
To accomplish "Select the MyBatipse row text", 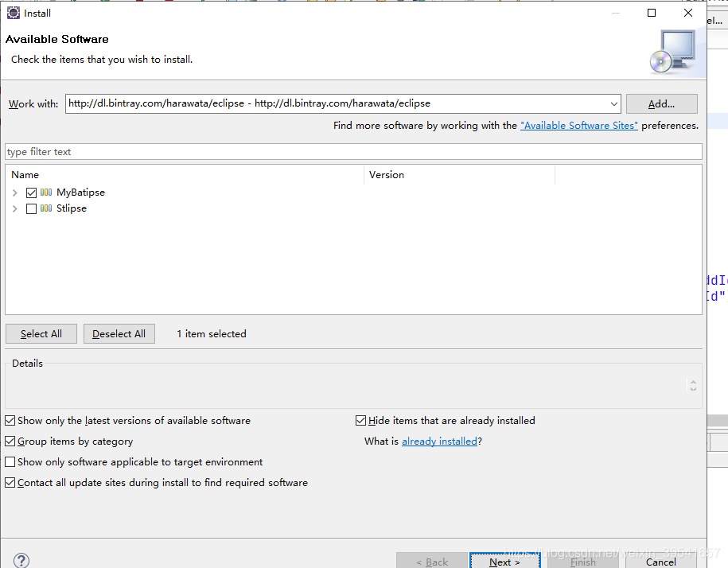I will [81, 193].
